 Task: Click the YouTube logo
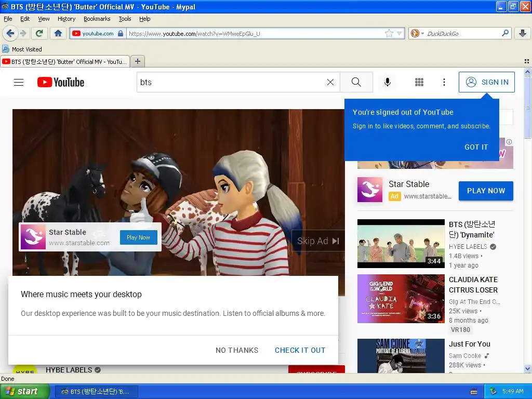pos(61,82)
